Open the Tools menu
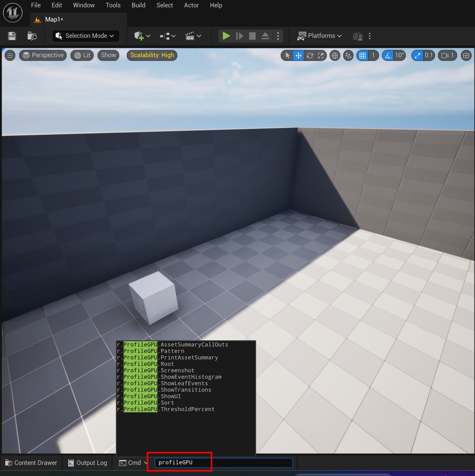 coord(113,5)
